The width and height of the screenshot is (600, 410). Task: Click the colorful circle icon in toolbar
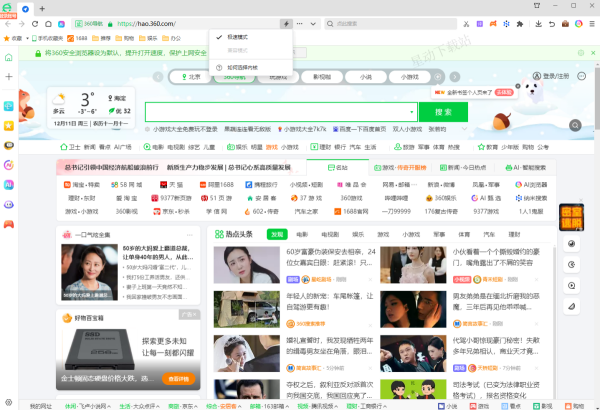(579, 24)
